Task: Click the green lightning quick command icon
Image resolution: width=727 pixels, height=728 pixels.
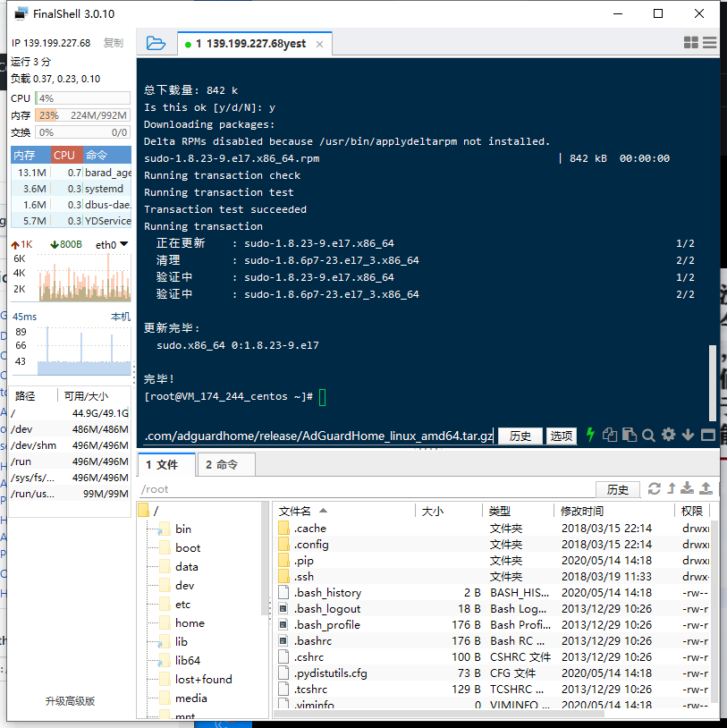Action: click(x=590, y=436)
